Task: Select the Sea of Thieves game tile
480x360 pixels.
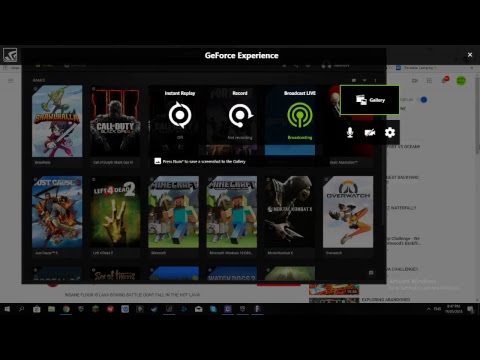Action: [115, 274]
